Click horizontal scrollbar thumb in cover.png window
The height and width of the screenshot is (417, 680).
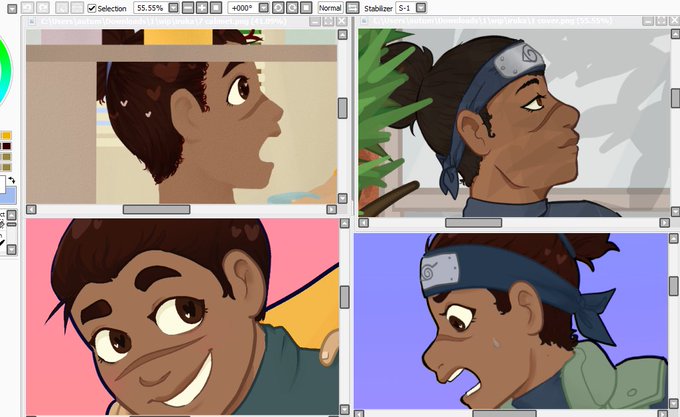coord(474,222)
